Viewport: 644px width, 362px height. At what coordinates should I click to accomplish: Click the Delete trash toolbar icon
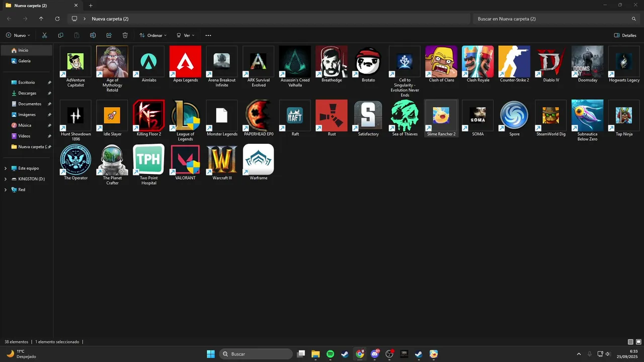click(x=125, y=35)
